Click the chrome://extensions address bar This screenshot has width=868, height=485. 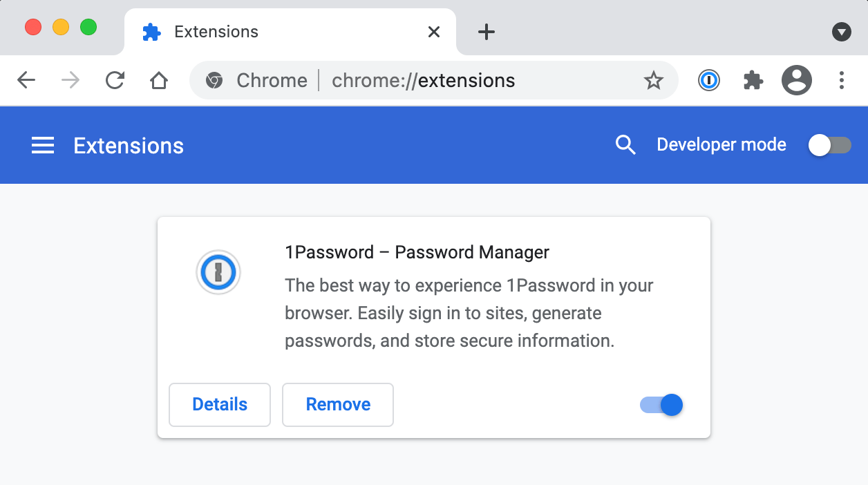434,80
